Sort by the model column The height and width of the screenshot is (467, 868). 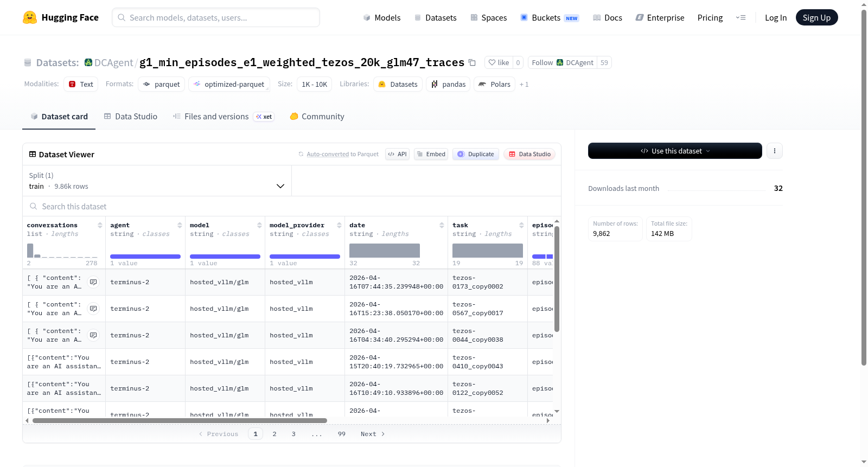coord(259,225)
